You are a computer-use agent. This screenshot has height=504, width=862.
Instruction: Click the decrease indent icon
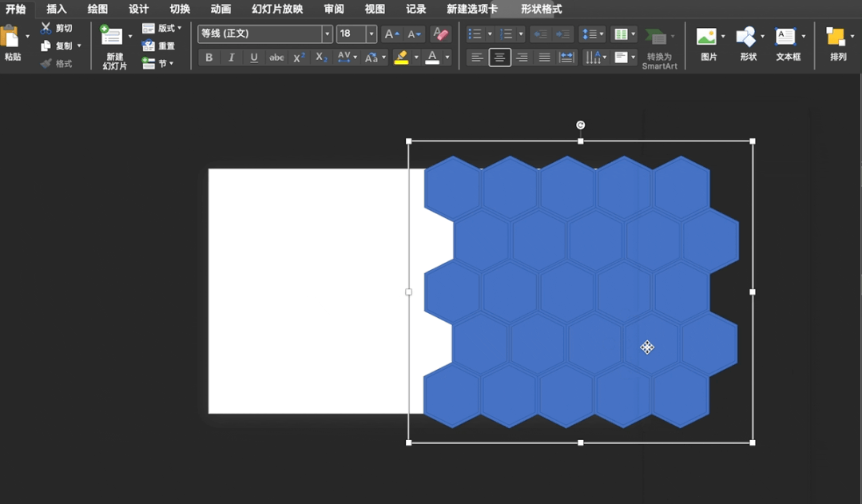tap(540, 34)
